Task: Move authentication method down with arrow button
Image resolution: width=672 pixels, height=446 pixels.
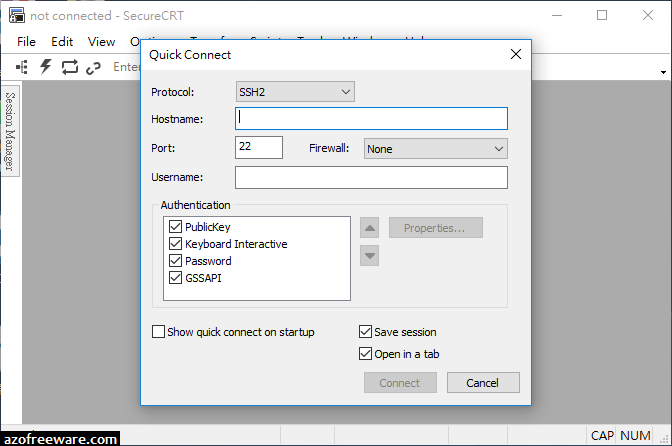Action: pos(369,256)
